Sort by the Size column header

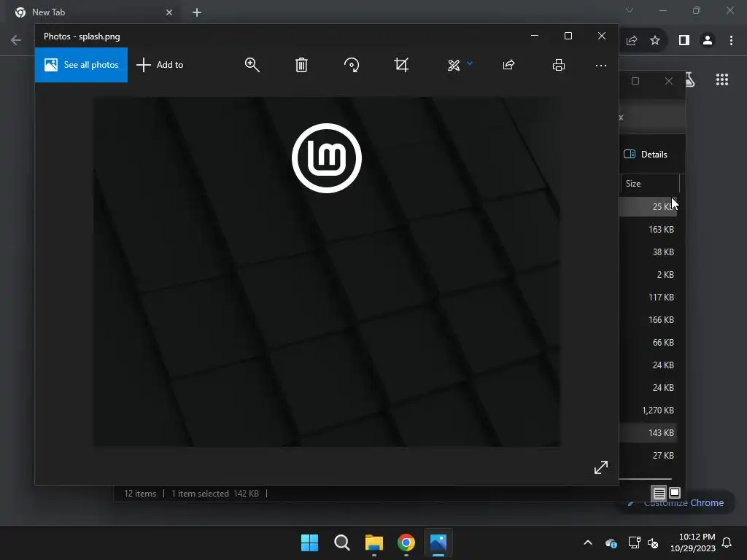pos(649,184)
